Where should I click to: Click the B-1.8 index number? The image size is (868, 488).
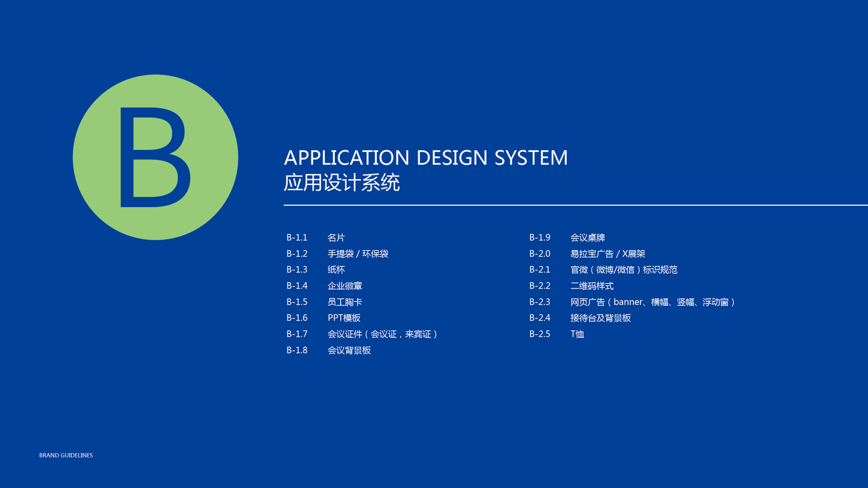point(297,350)
